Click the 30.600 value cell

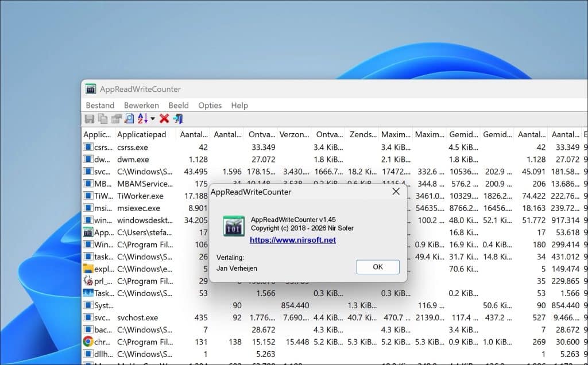(567, 342)
